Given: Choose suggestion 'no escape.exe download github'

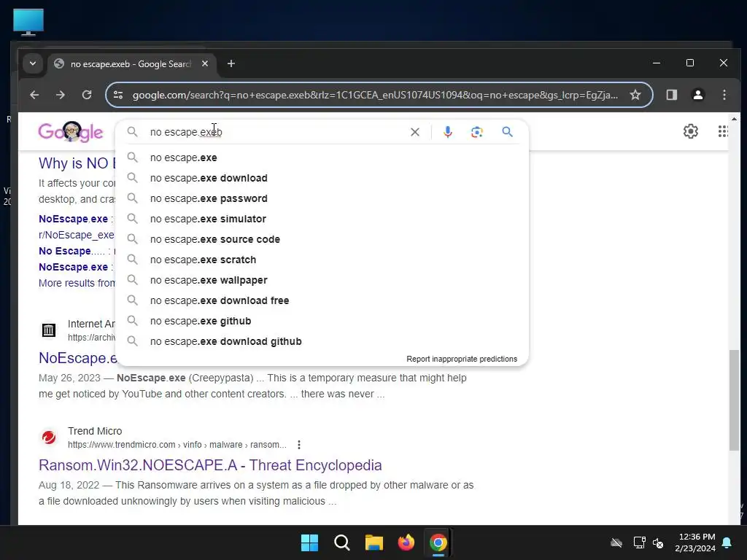Looking at the screenshot, I should [x=322, y=342].
